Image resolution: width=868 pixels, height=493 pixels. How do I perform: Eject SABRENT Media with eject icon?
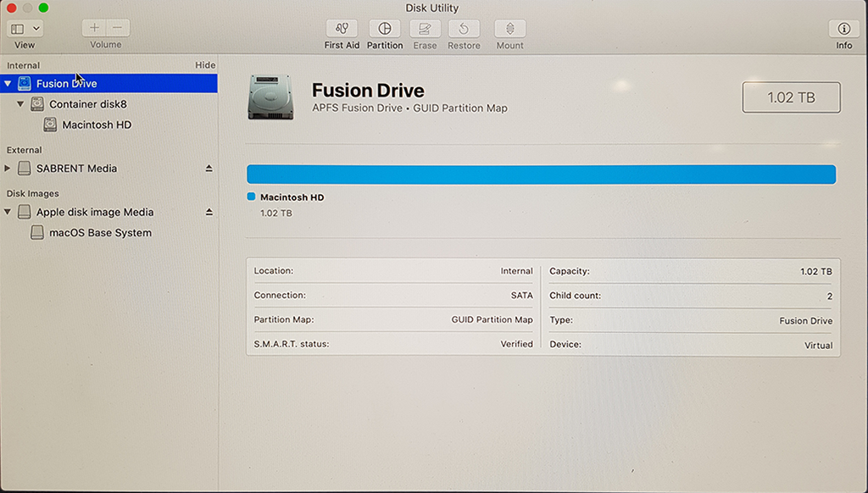(x=209, y=169)
